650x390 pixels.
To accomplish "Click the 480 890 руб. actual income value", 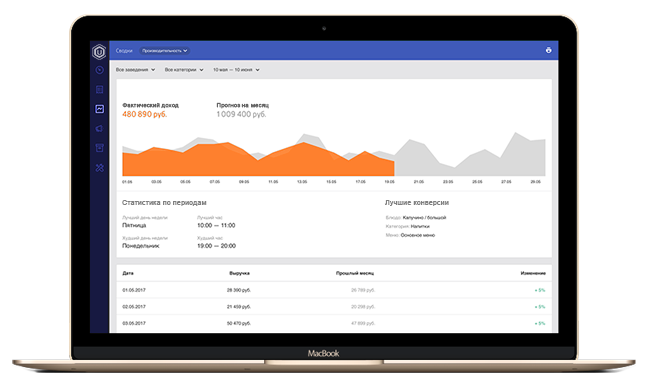I will click(145, 114).
